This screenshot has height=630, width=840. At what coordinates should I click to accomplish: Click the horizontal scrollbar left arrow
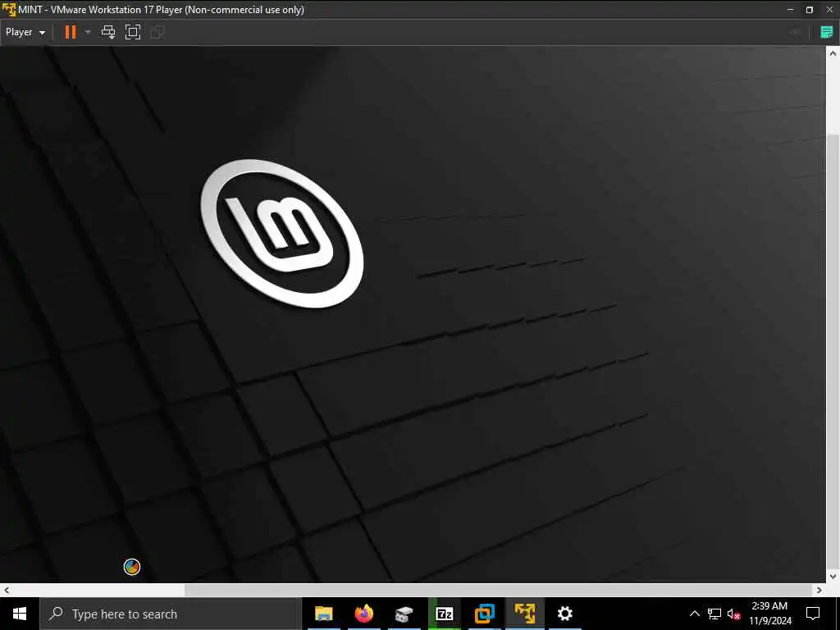6,590
